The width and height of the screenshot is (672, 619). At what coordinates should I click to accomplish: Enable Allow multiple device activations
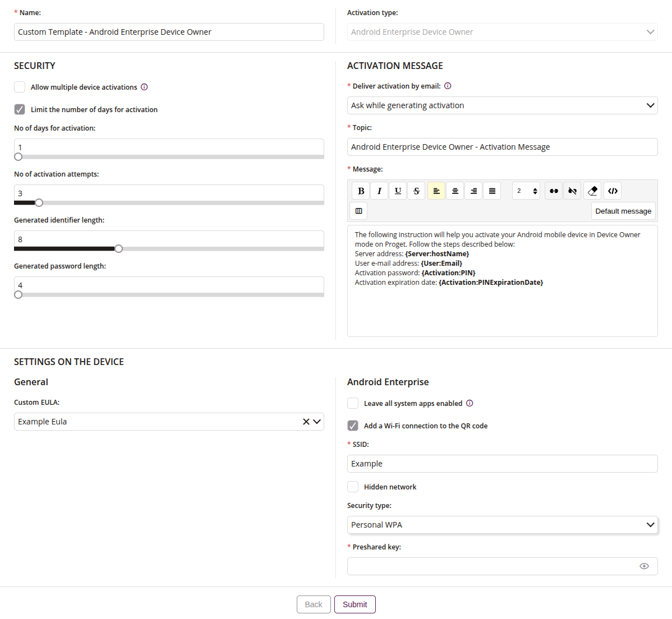coord(20,87)
